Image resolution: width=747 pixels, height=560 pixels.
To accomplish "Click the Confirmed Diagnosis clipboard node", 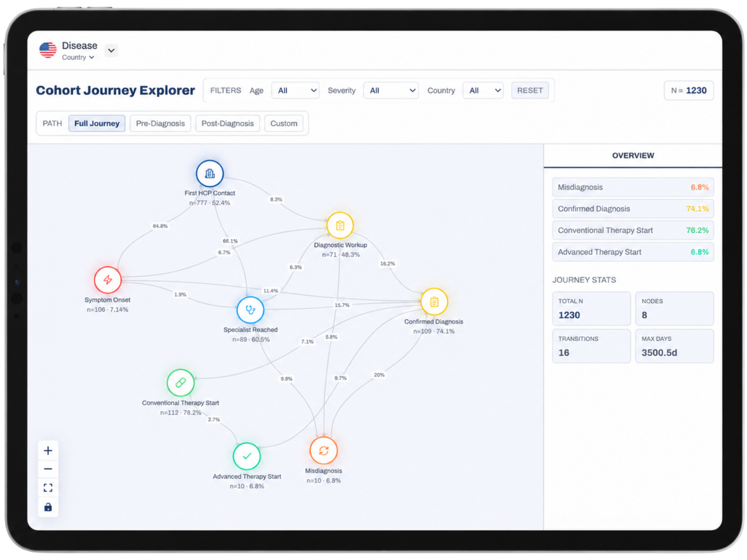I will pos(434,302).
